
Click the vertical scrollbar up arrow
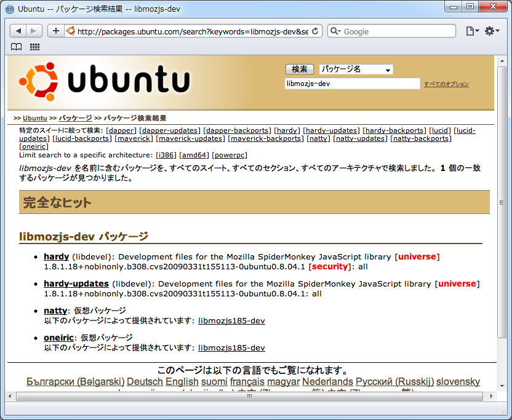point(502,61)
